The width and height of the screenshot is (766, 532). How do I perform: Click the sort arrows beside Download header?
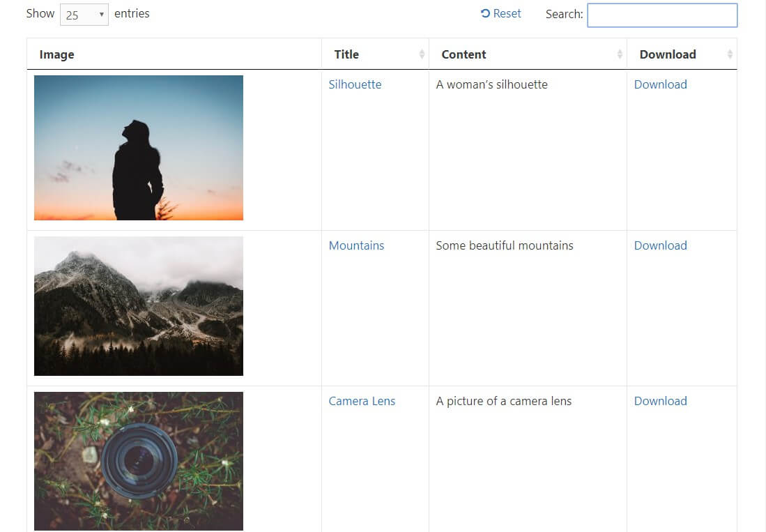point(729,54)
